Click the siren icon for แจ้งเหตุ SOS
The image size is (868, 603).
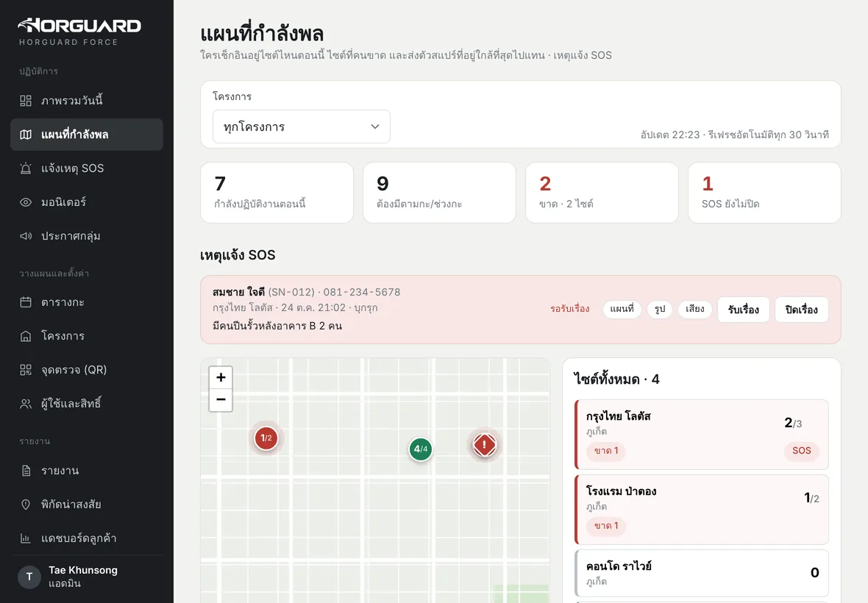[26, 168]
